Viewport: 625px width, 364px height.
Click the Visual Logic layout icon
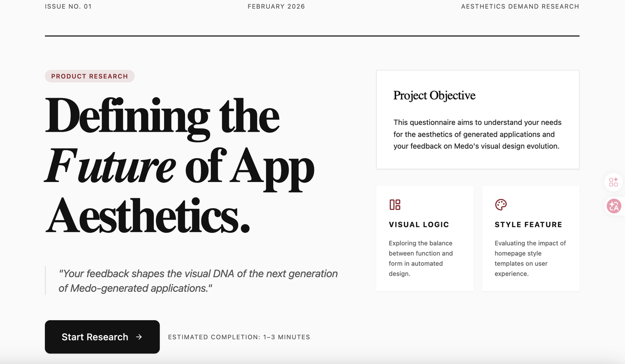point(395,204)
